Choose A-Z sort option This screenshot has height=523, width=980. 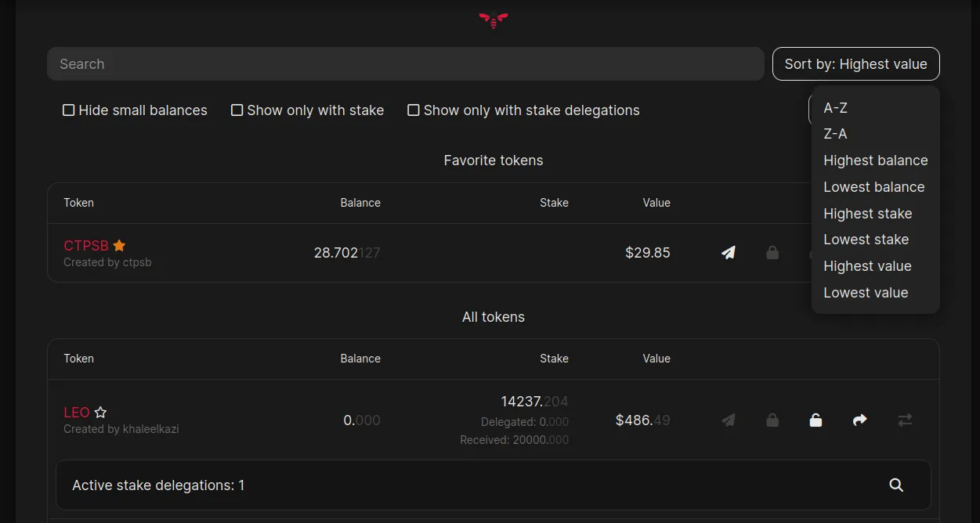tap(835, 107)
